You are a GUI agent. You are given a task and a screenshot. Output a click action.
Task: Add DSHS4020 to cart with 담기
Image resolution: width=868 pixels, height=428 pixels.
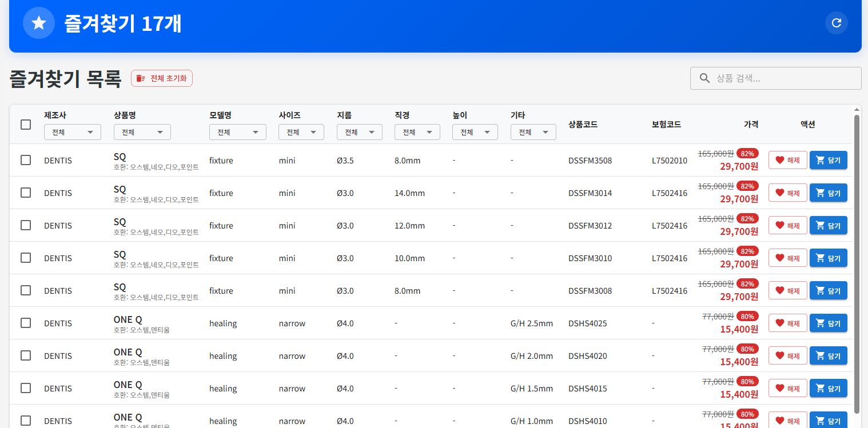pos(828,356)
